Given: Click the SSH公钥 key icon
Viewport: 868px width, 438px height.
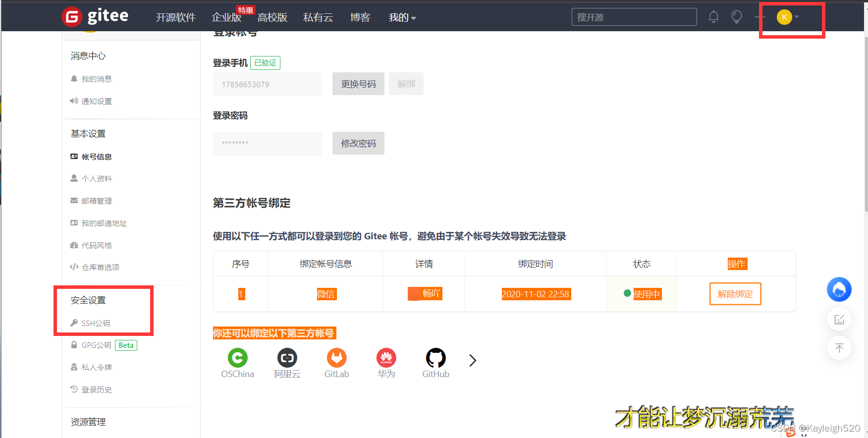Looking at the screenshot, I should (74, 323).
